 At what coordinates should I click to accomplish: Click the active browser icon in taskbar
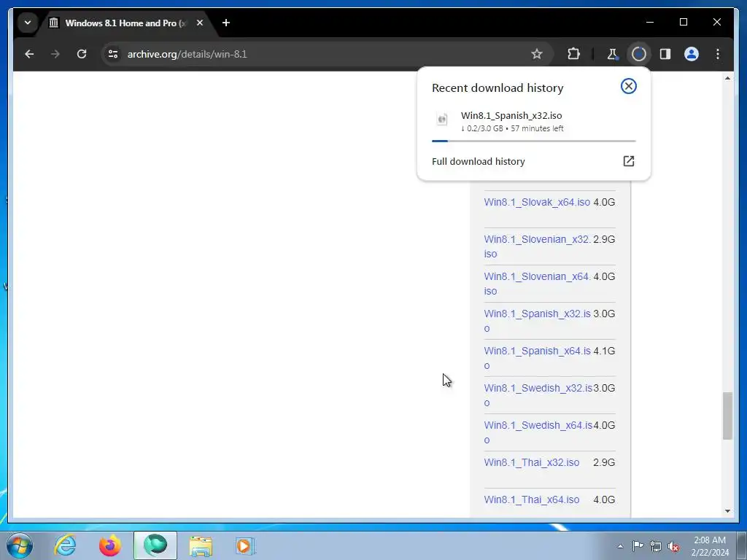[155, 545]
